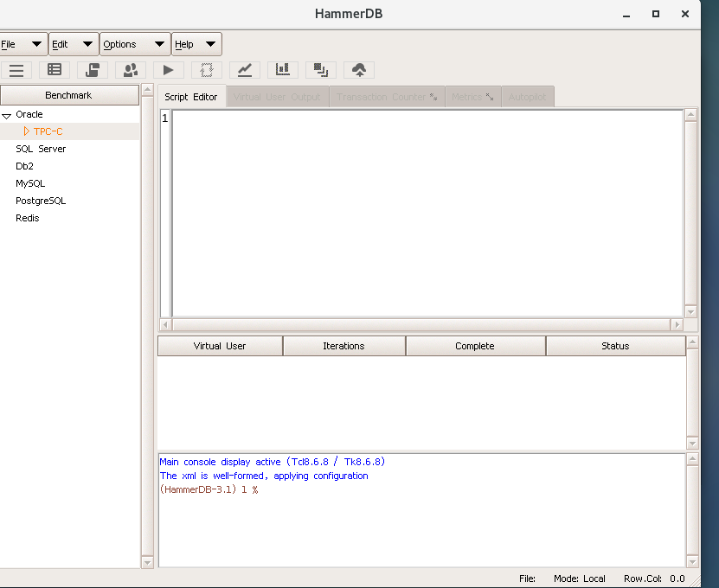The height and width of the screenshot is (588, 719).
Task: Click the 'Main console display active' line
Action: click(x=273, y=462)
